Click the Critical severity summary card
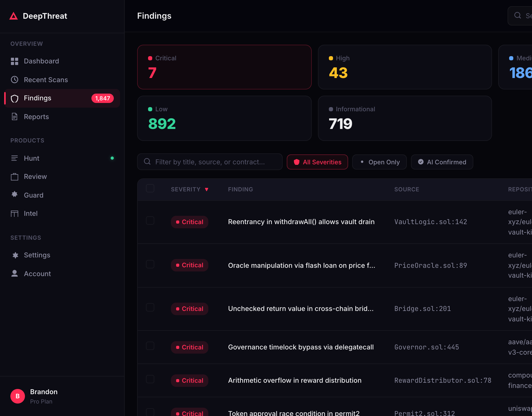 (x=224, y=67)
